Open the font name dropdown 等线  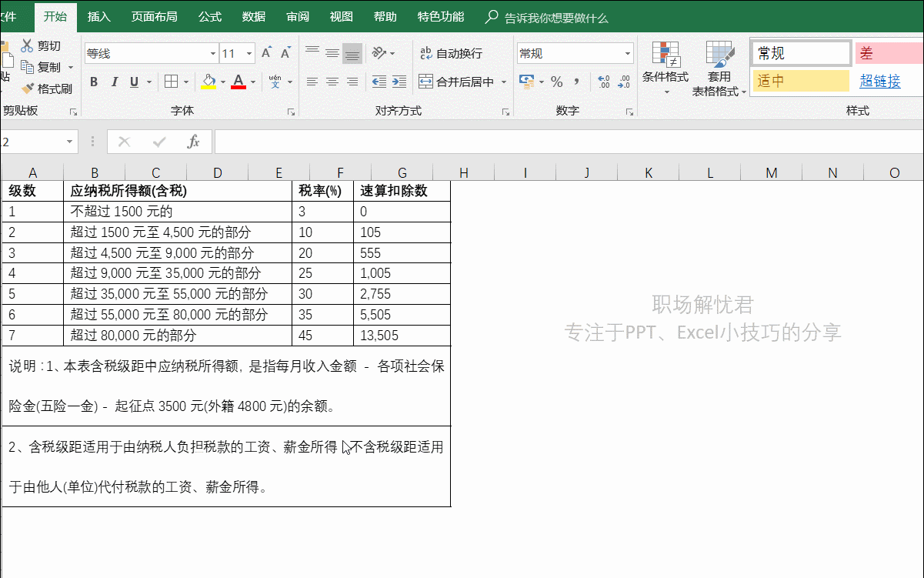[213, 53]
